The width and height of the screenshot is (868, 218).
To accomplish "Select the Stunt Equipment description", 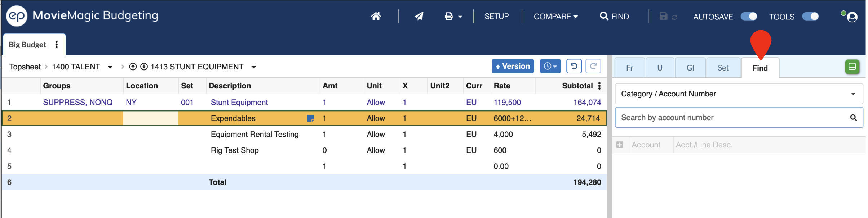I will (239, 102).
